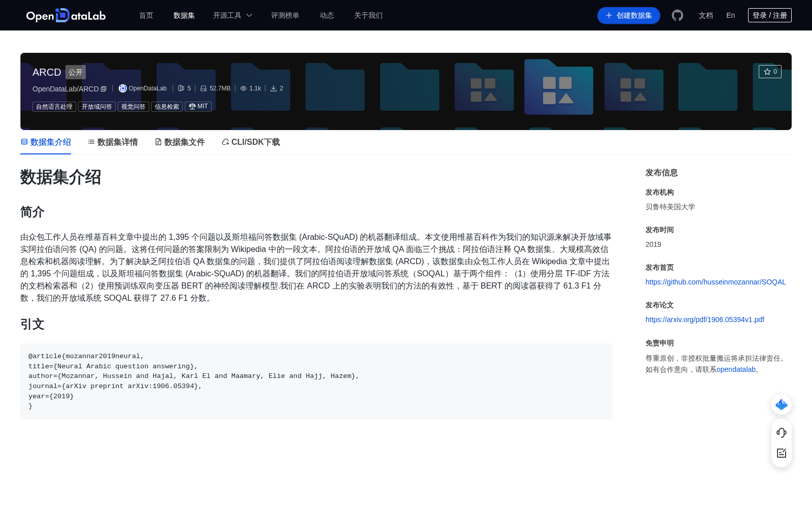The height and width of the screenshot is (508, 812).
Task: Click the 贝鲁特美国大学 publisher text
Action: (670, 207)
